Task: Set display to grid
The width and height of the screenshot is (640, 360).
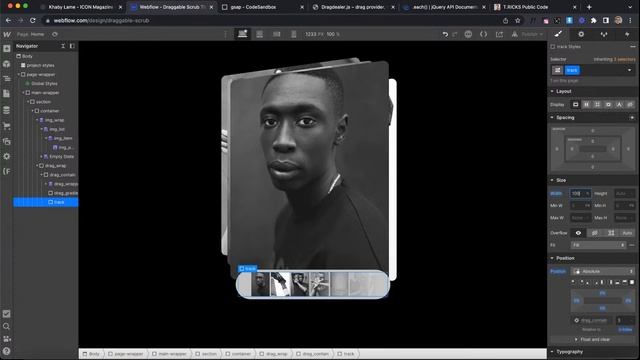Action: [x=598, y=104]
